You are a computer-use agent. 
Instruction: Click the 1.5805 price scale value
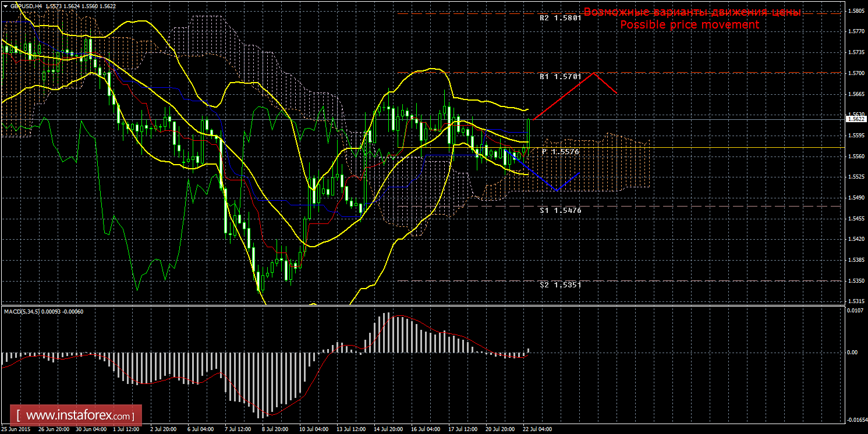[x=856, y=11]
